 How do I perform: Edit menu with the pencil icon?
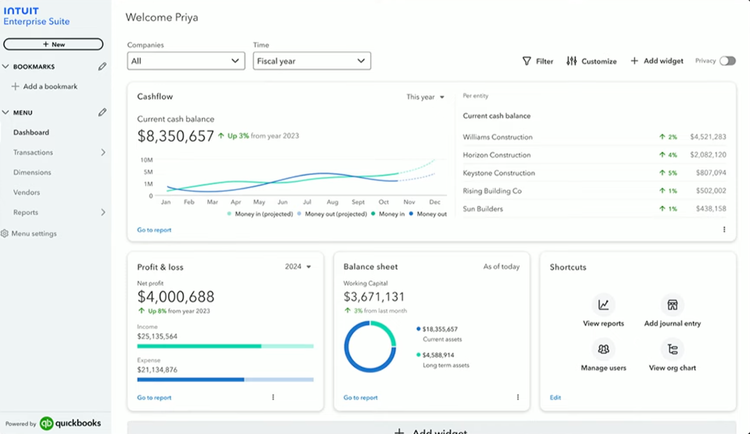pos(102,112)
